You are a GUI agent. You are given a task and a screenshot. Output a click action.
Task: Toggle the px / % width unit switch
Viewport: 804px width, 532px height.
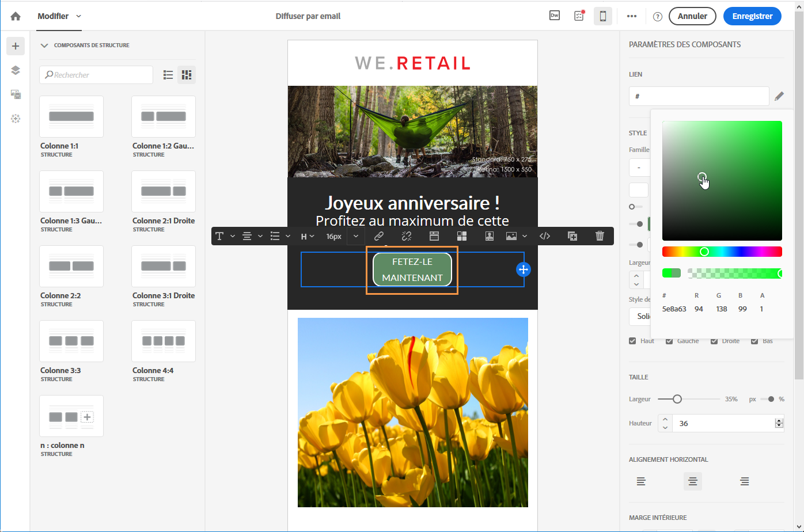[x=767, y=399]
